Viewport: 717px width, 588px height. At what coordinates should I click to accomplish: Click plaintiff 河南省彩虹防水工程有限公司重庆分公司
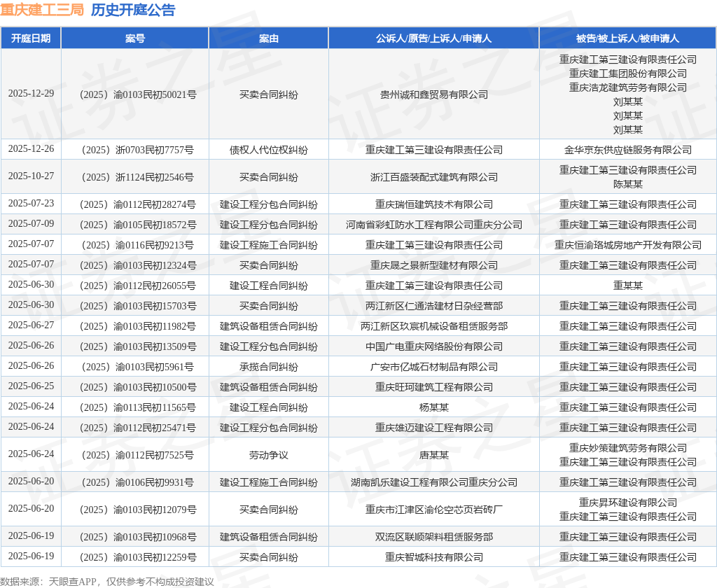[433, 225]
